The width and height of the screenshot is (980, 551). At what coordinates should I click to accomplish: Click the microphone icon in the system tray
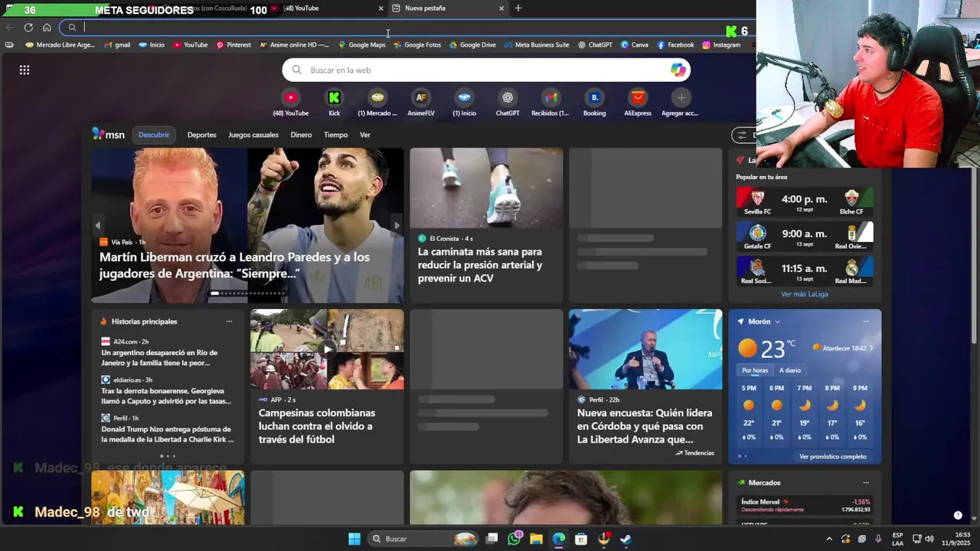click(878, 539)
